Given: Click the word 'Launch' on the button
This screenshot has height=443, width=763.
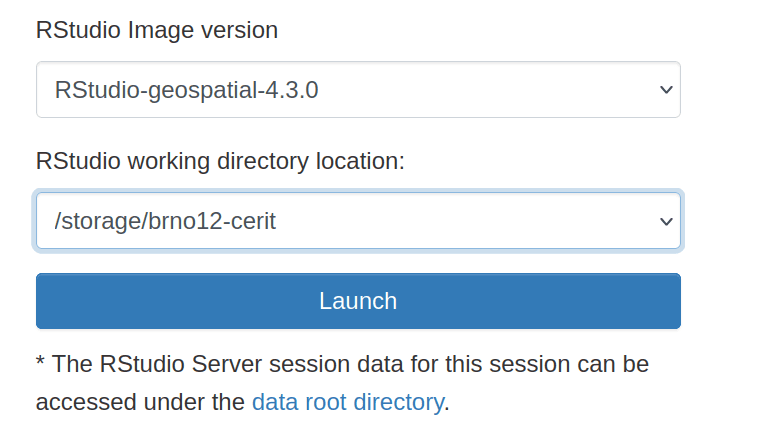Looking at the screenshot, I should click(x=358, y=301).
